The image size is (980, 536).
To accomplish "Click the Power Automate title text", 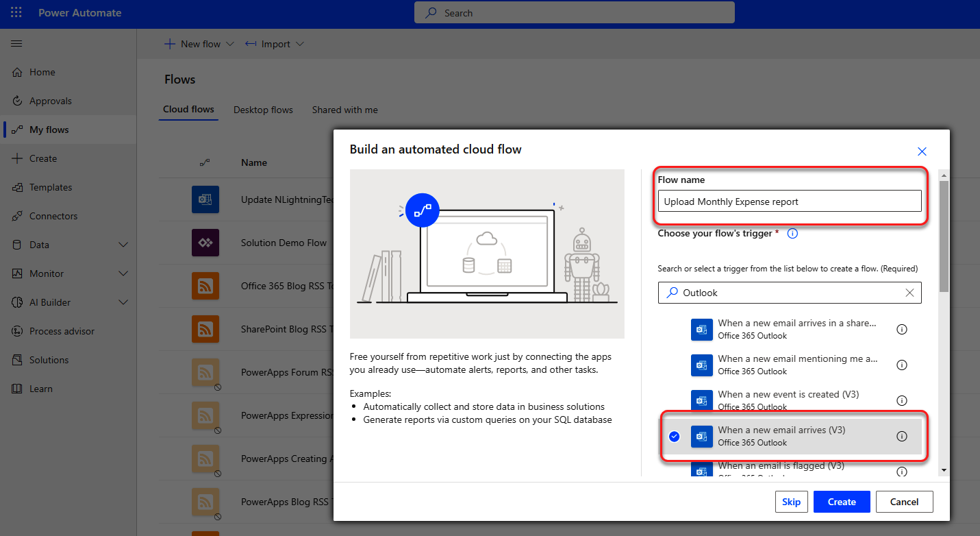I will 79,13.
